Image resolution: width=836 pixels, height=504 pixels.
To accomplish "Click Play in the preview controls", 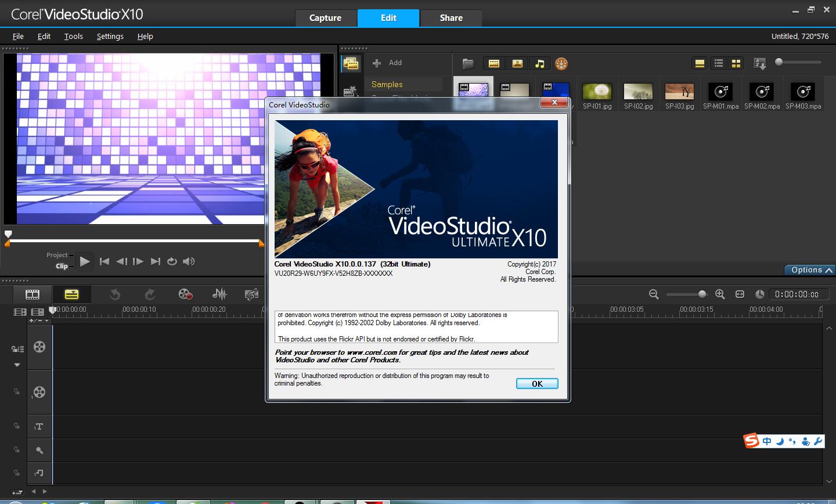I will pos(85,261).
